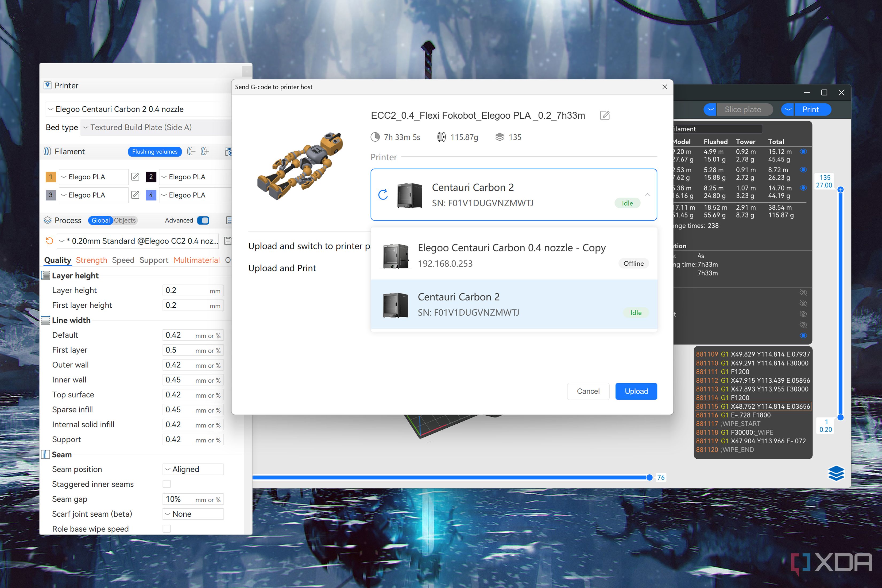The image size is (882, 588).
Task: Edit filament 3 Elegoo PLA settings
Action: (x=136, y=195)
